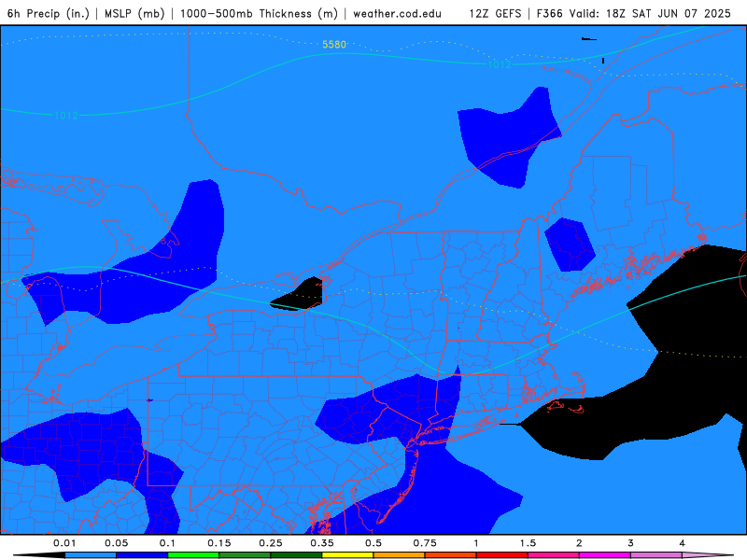Screen dimensions: 747x560
Task: Click the 0.1 legend value
Action: (x=168, y=543)
